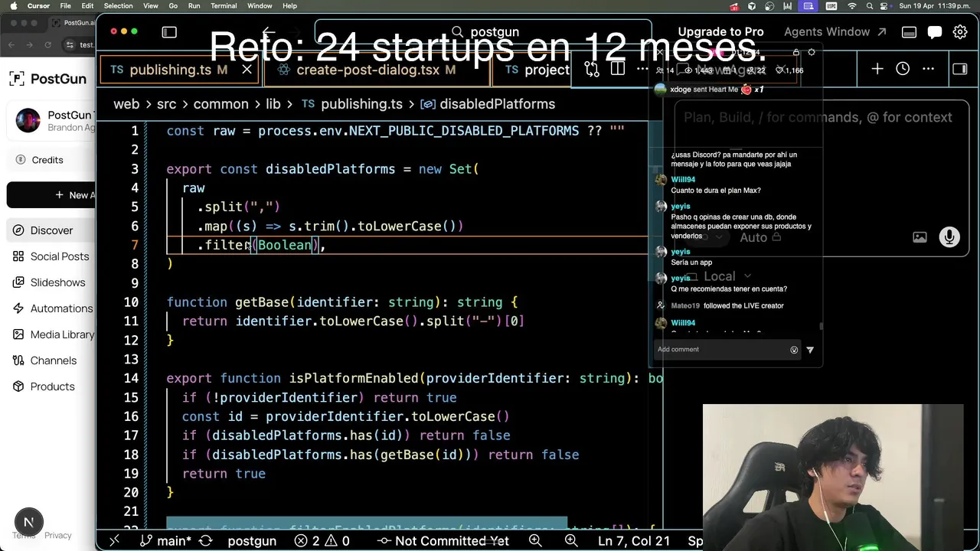Open the source control compare changes icon
Screen dimensions: 980x551
point(591,70)
